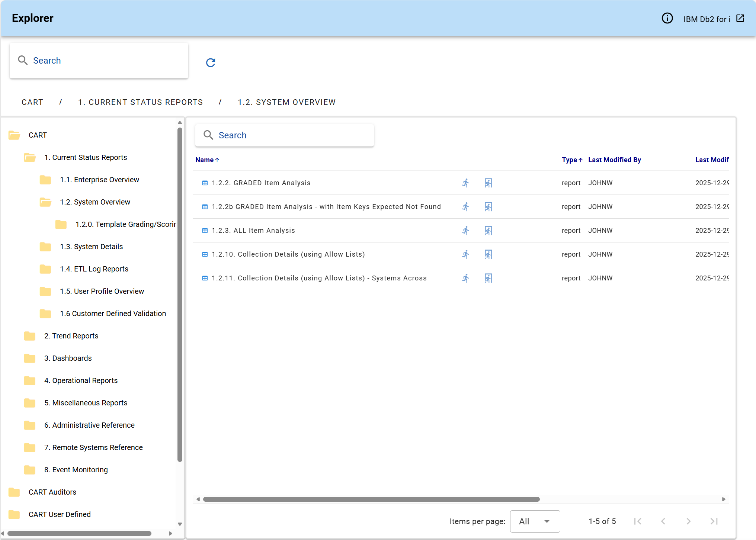756x540 pixels.
Task: Go to 1. CURRENT STATUS REPORTS breadcrumb
Action: coord(140,102)
